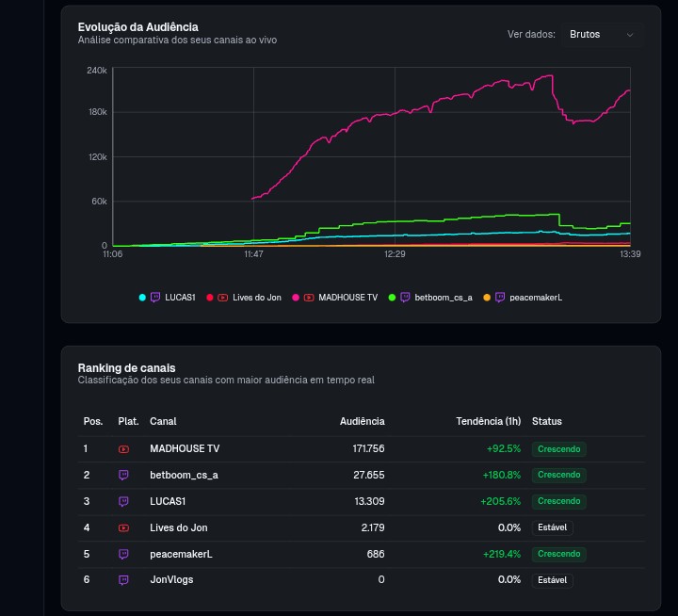The width and height of the screenshot is (678, 616).
Task: Click Twitch icon beside LUCAS1 in chart legend
Action: tap(155, 298)
